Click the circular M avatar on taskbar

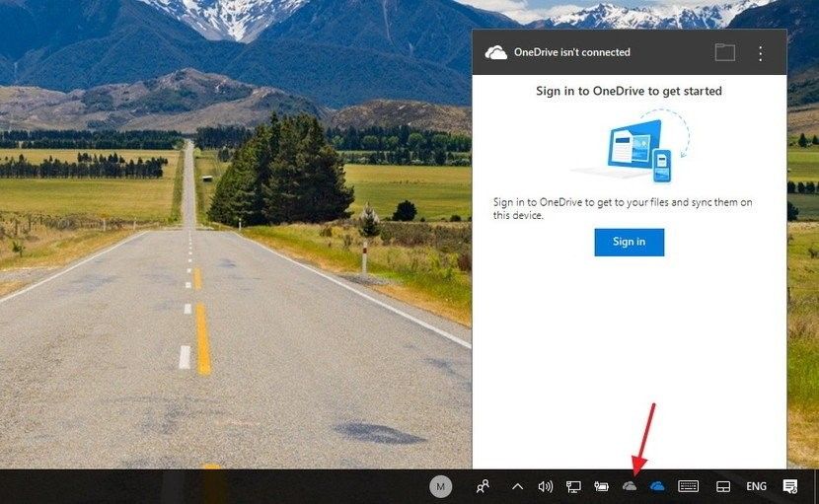tap(440, 485)
